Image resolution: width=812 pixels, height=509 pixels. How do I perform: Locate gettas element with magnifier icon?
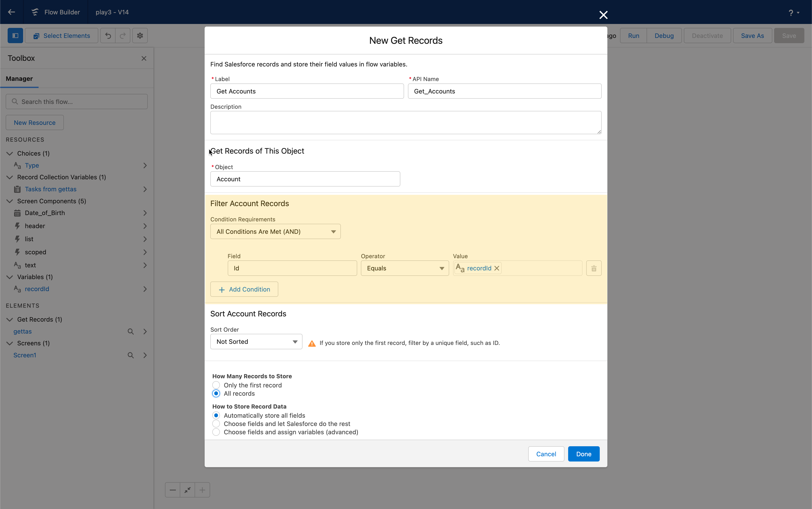pyautogui.click(x=131, y=332)
